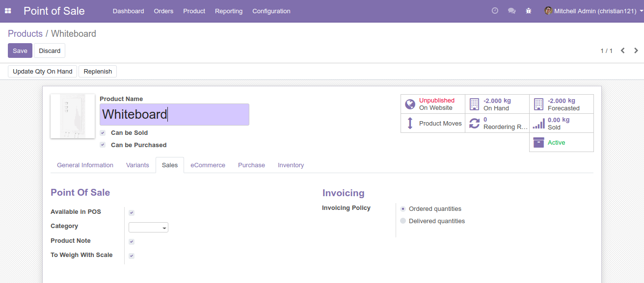Screen dimensions: 644x283
Task: Save the product form
Action: [20, 51]
